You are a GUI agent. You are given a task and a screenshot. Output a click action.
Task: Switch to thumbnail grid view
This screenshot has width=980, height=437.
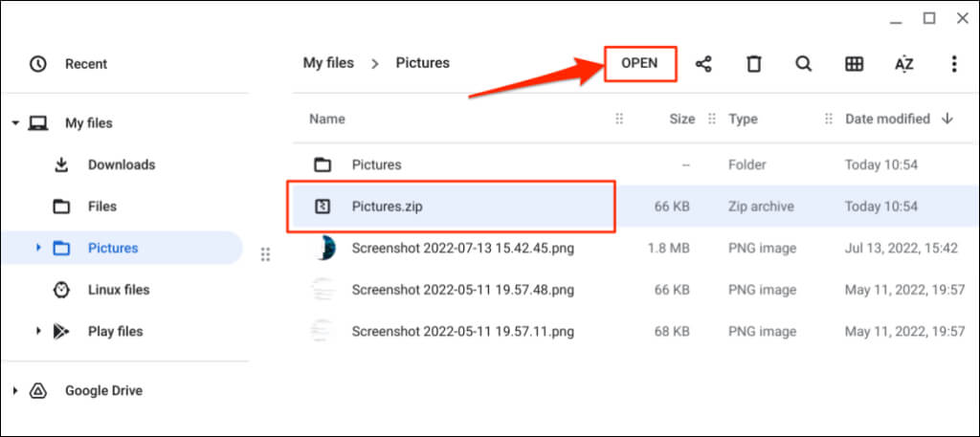coord(854,64)
